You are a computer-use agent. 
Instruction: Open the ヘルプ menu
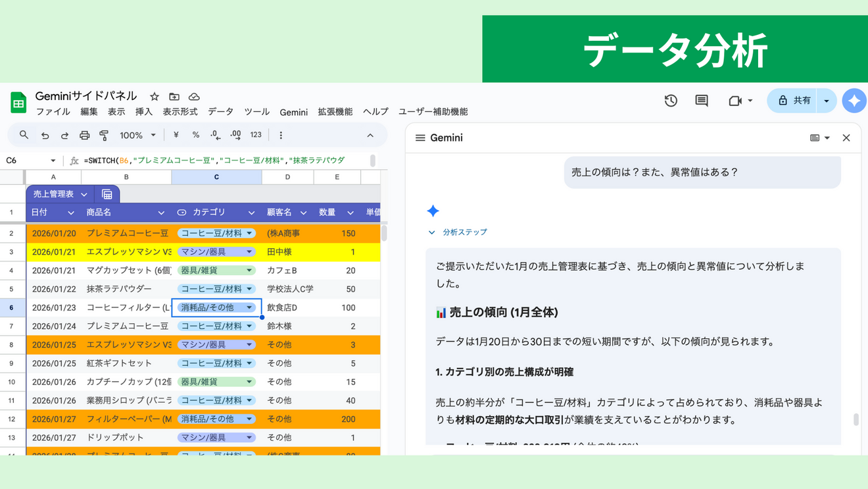point(375,112)
